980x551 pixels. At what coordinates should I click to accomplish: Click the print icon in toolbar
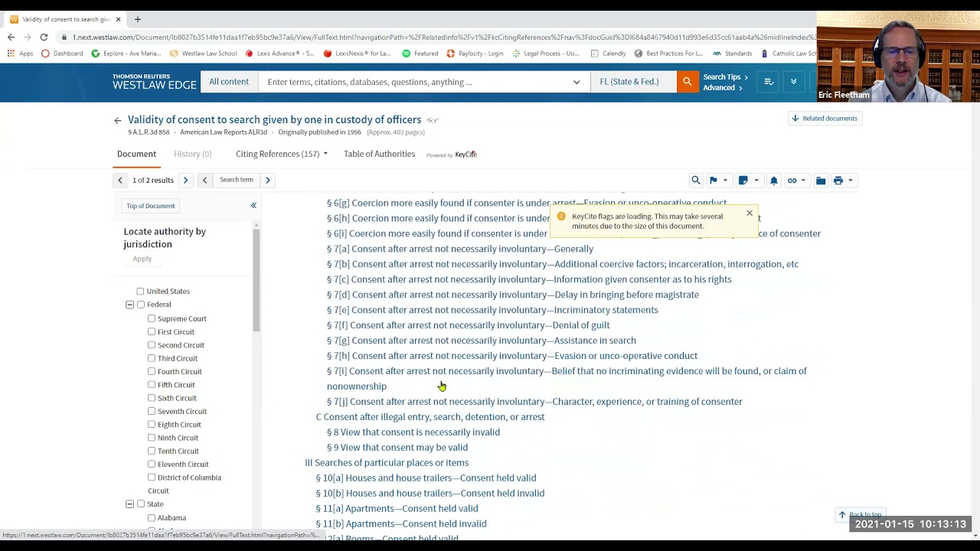coord(838,181)
